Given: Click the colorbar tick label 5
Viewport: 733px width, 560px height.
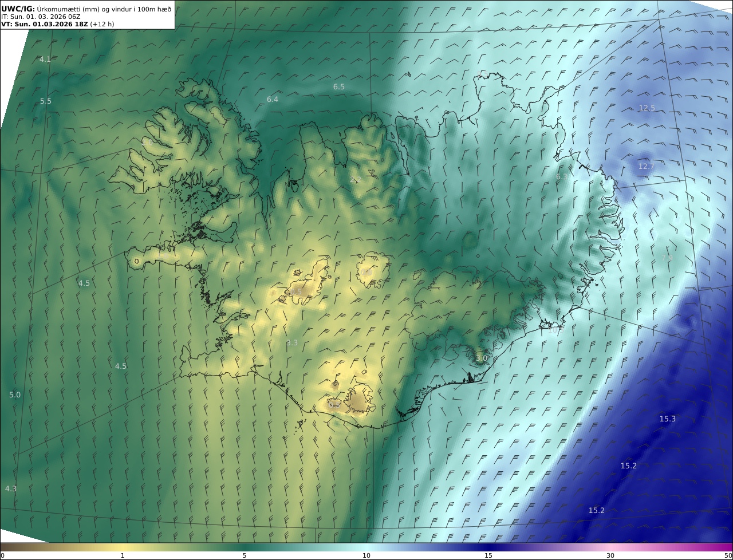Looking at the screenshot, I should [245, 555].
